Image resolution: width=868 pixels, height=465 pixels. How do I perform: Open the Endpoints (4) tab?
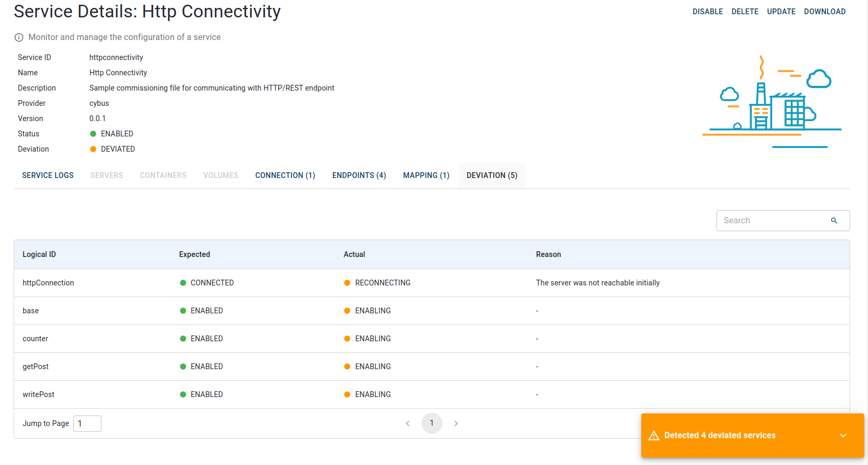pos(359,175)
